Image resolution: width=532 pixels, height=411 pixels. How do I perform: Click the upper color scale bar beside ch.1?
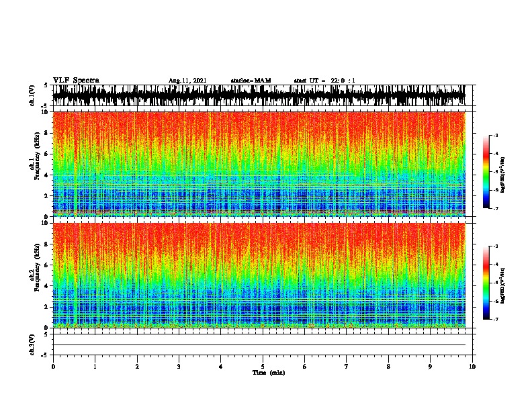click(x=486, y=172)
